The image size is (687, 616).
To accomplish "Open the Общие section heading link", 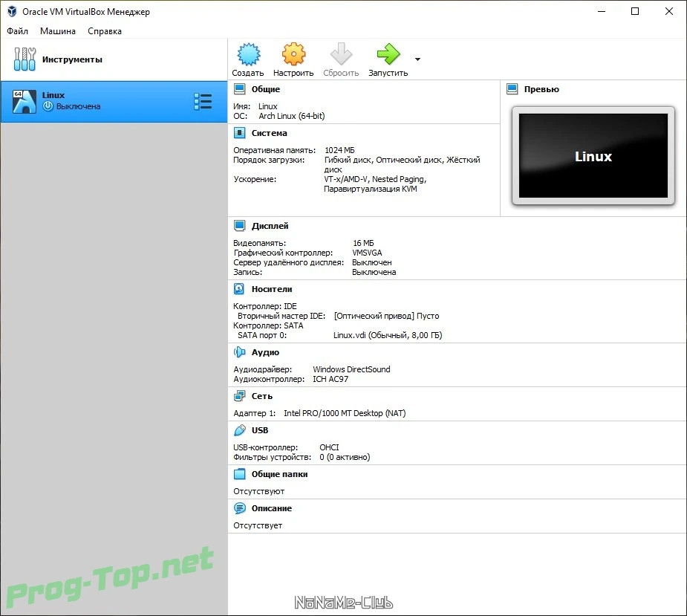I will click(265, 89).
